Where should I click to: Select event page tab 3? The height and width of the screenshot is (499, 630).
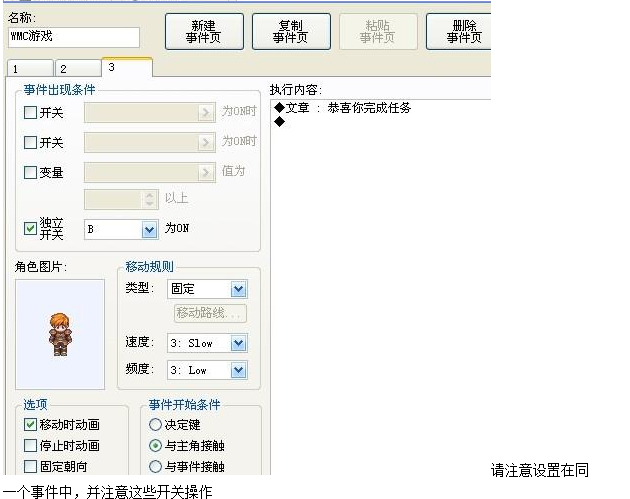tap(127, 67)
